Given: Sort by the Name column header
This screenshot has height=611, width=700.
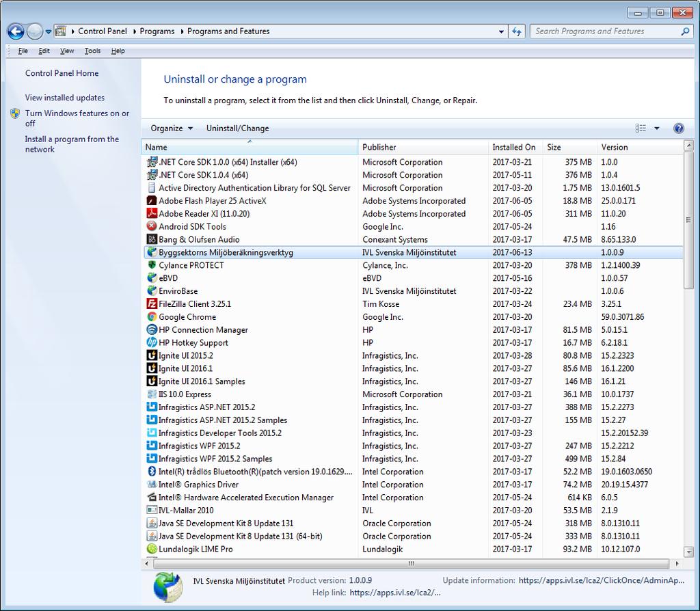Looking at the screenshot, I should click(x=250, y=148).
